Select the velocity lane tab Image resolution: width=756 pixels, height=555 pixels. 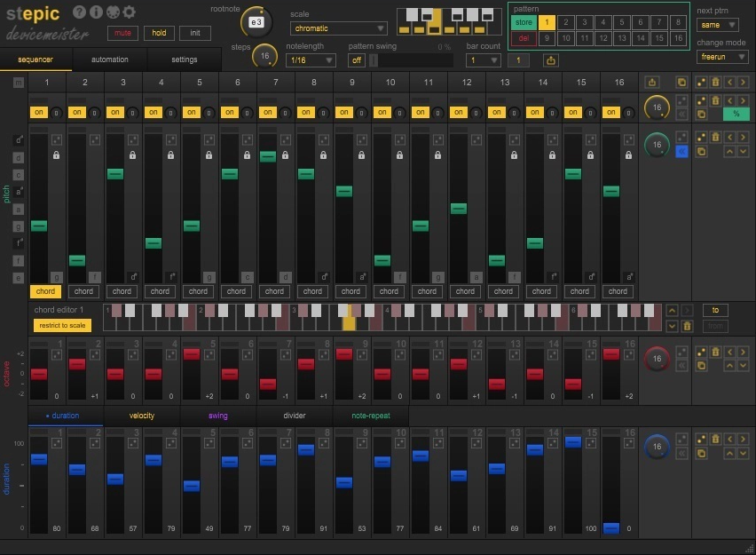point(142,416)
